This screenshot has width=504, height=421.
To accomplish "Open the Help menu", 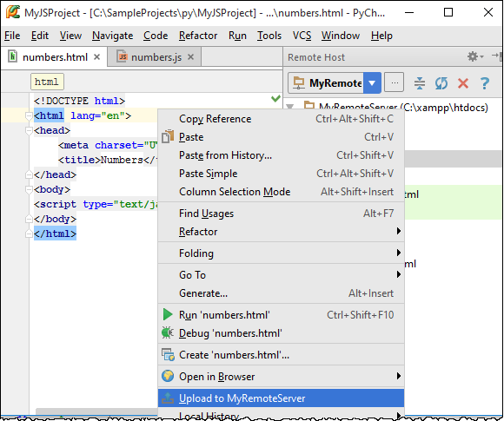I will click(381, 36).
